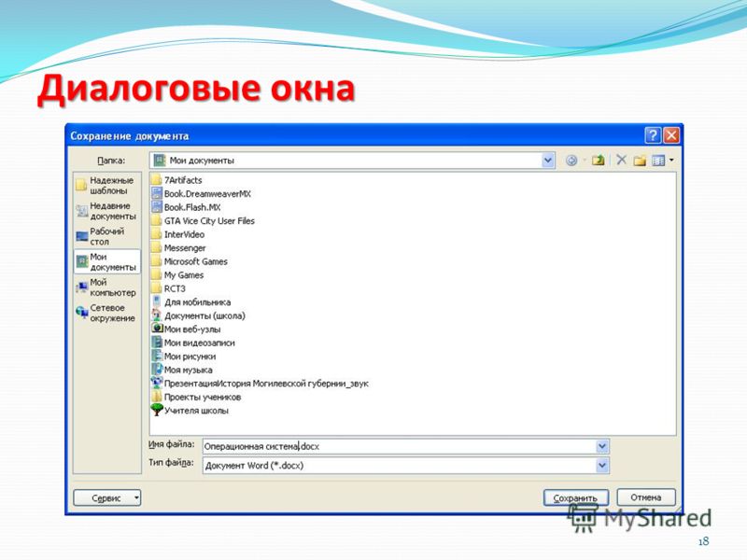Open the Views icon in toolbar
This screenshot has width=747, height=560.
[658, 161]
